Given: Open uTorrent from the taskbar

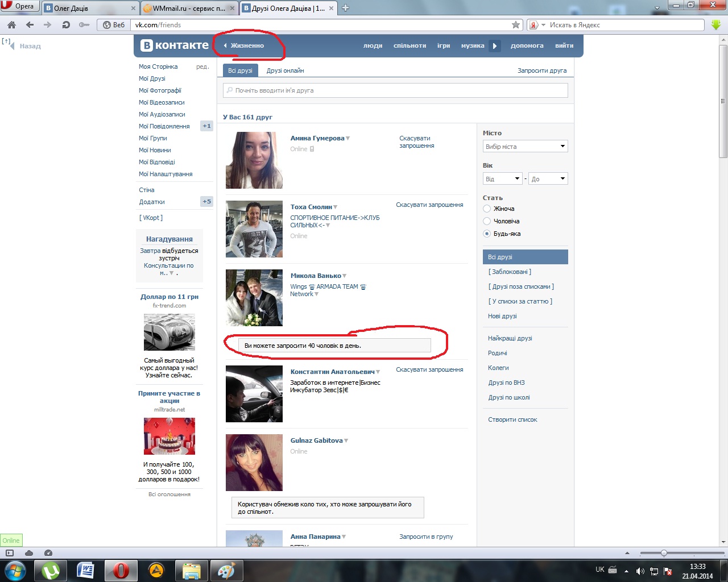Looking at the screenshot, I should click(51, 571).
